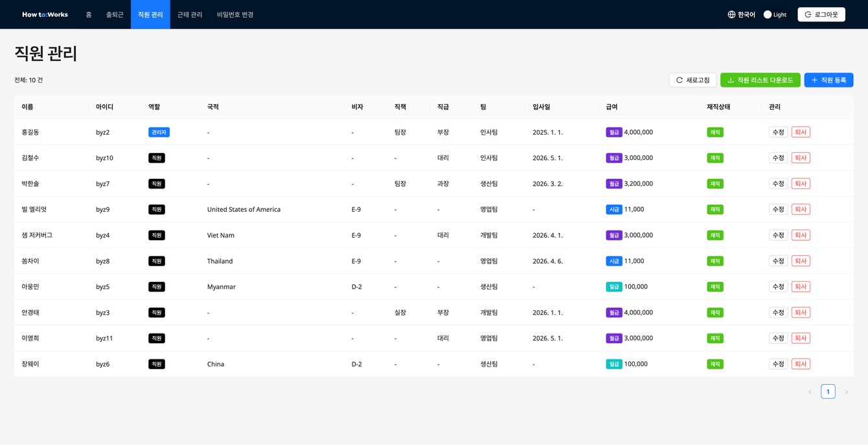
Task: Go to the 출퇴근 menu
Action: [x=115, y=14]
